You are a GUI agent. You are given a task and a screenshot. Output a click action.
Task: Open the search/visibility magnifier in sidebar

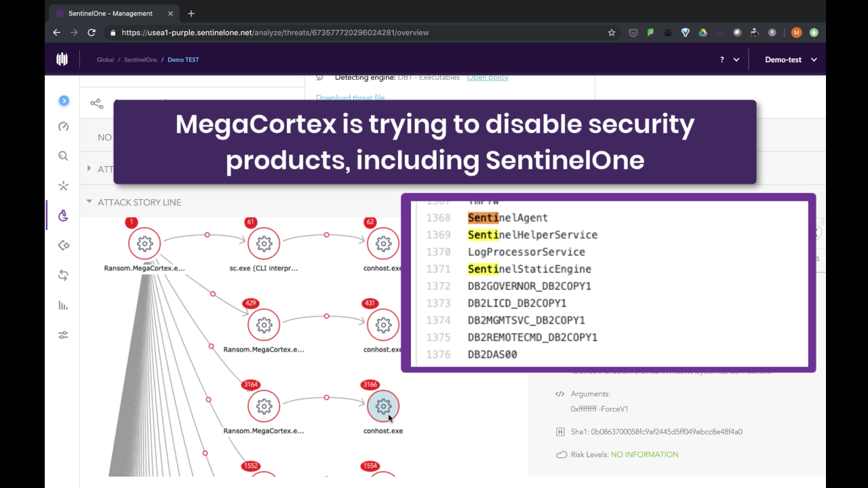63,156
